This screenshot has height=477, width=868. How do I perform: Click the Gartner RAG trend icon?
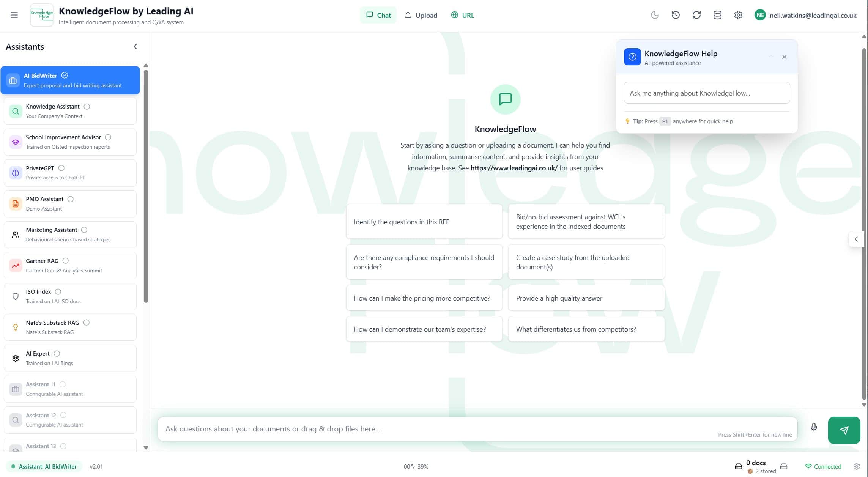(16, 266)
